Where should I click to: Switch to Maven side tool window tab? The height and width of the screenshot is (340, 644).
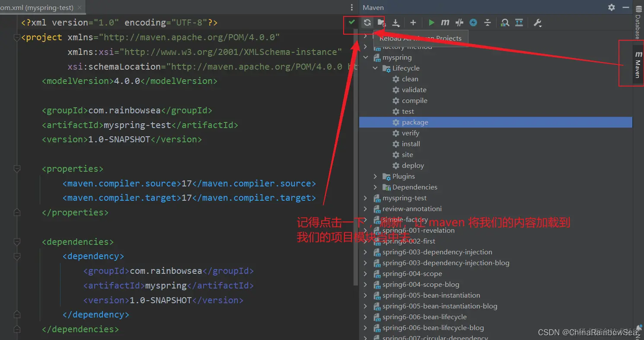coord(638,64)
